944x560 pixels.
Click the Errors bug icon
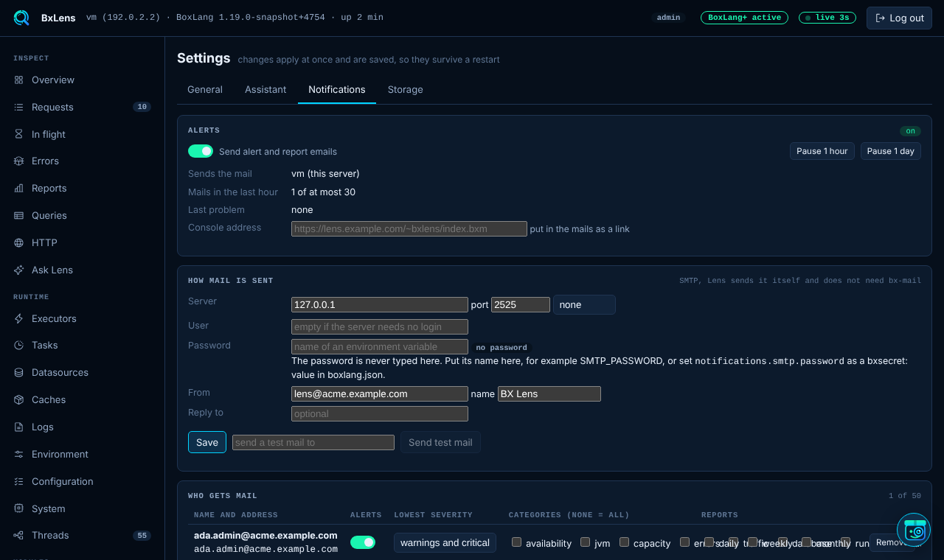[x=19, y=161]
